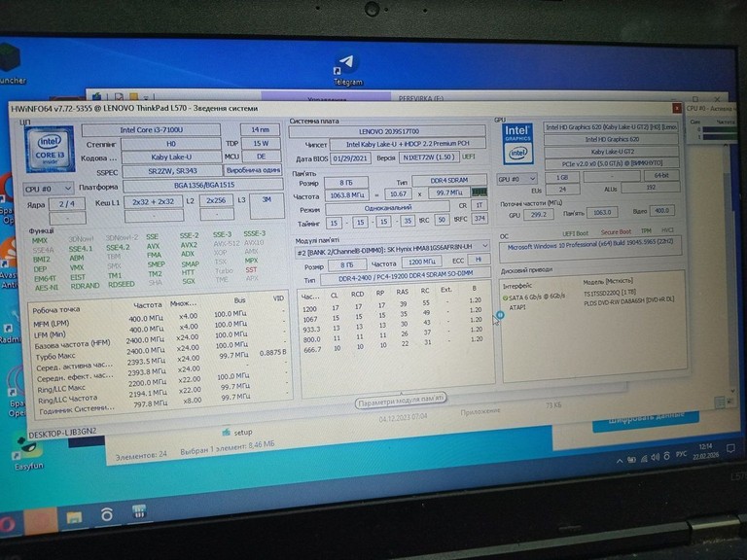Click the GPU clock 299.2 field
The image size is (747, 560).
pos(538,214)
